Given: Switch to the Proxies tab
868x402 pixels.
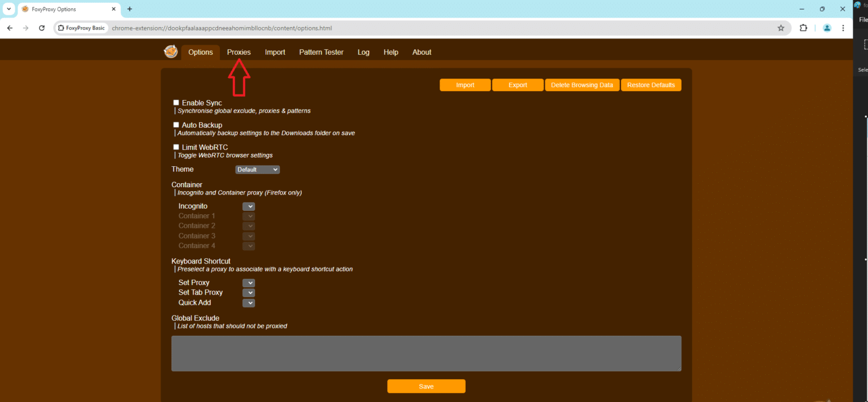Looking at the screenshot, I should (238, 52).
